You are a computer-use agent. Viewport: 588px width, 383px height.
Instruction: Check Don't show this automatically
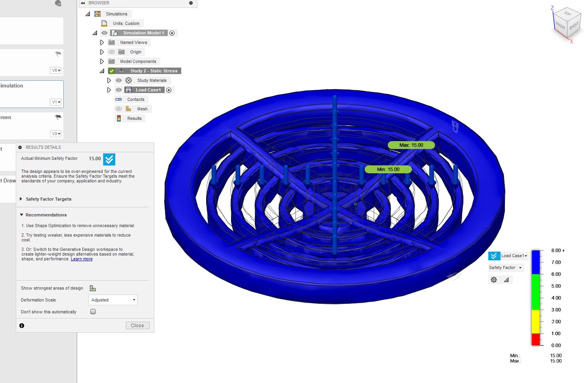click(93, 312)
